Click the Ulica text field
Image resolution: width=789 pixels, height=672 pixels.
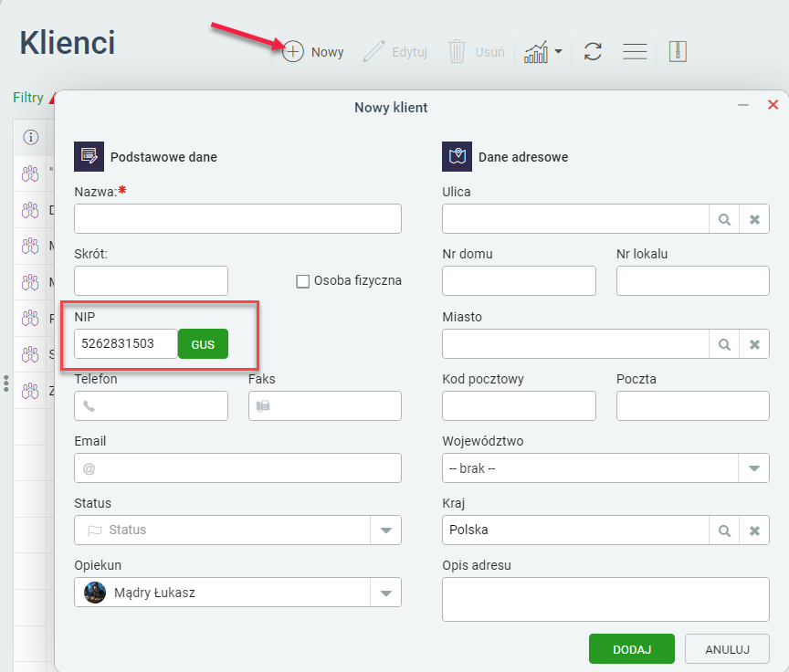[575, 219]
